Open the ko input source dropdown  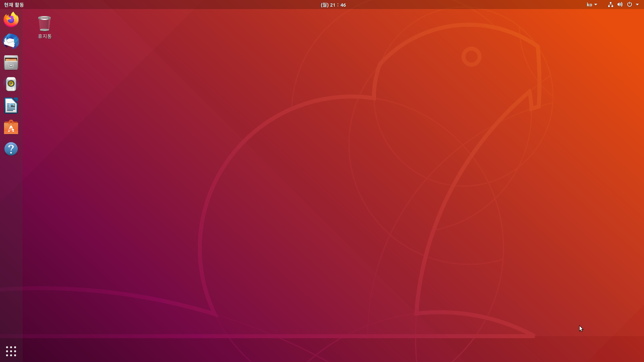[x=592, y=5]
